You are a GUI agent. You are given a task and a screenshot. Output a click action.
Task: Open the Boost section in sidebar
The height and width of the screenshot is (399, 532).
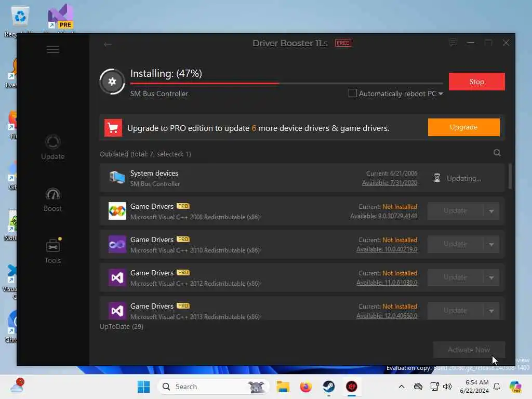[52, 200]
